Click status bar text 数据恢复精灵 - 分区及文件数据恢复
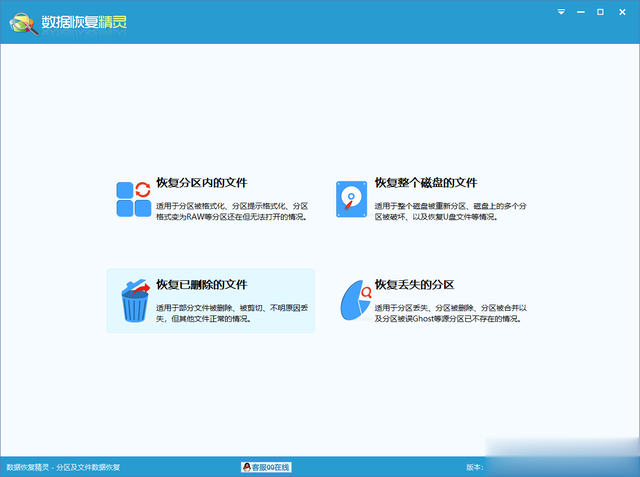 coord(63,467)
